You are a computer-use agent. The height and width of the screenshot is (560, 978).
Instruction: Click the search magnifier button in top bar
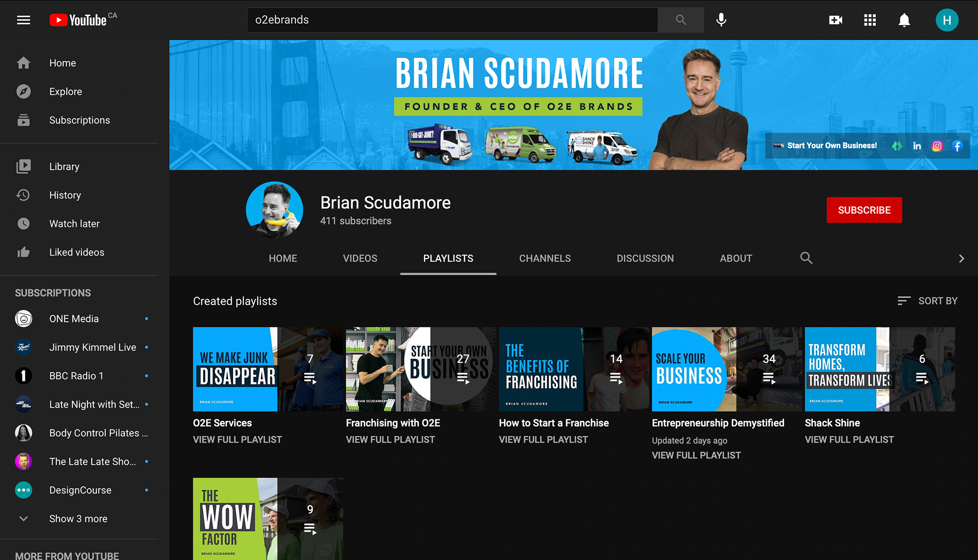pos(681,20)
